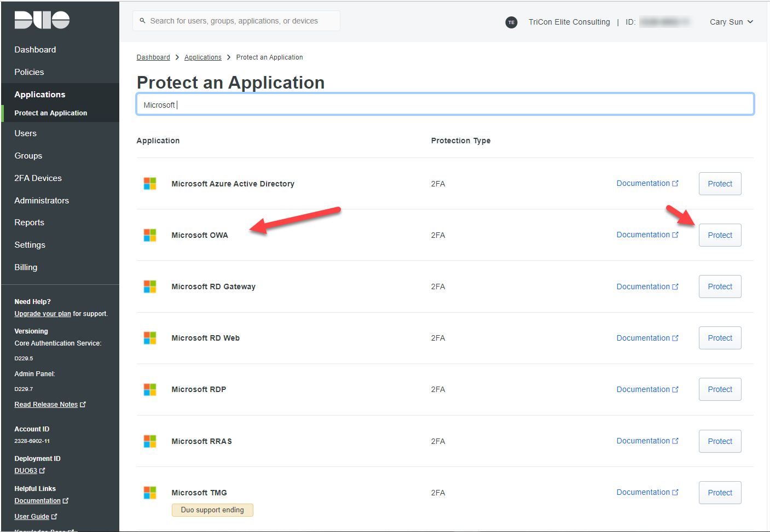Click the Duo logo in sidebar
Viewport: 770px width, 532px height.
pyautogui.click(x=42, y=20)
